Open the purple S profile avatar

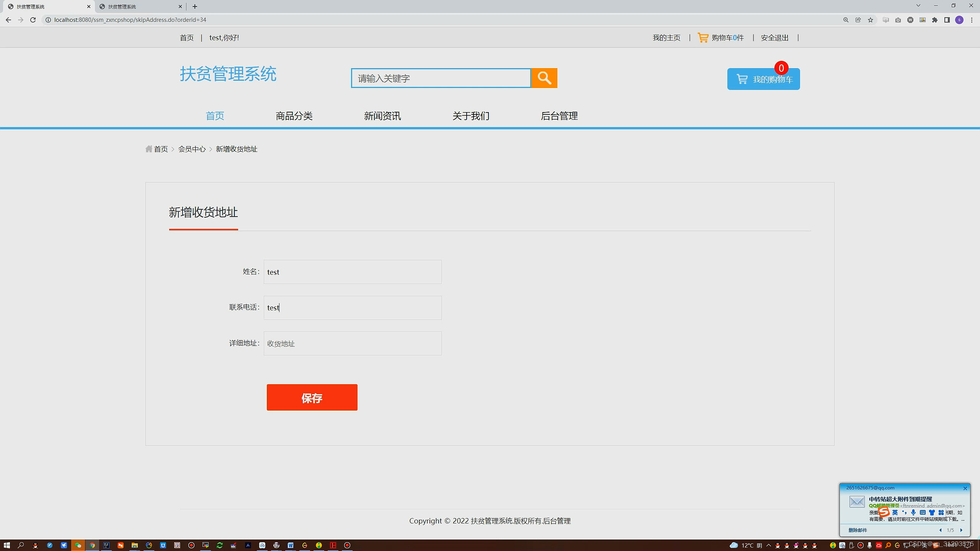point(959,20)
